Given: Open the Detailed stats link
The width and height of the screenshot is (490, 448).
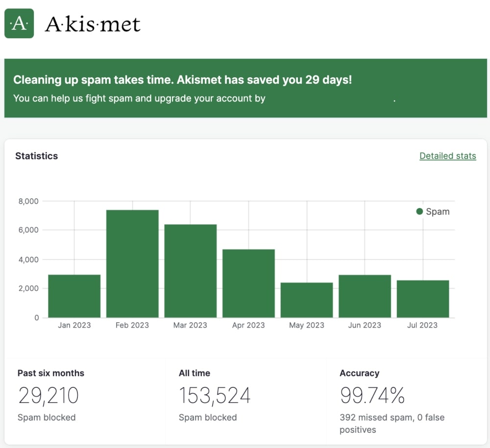Looking at the screenshot, I should coord(447,156).
